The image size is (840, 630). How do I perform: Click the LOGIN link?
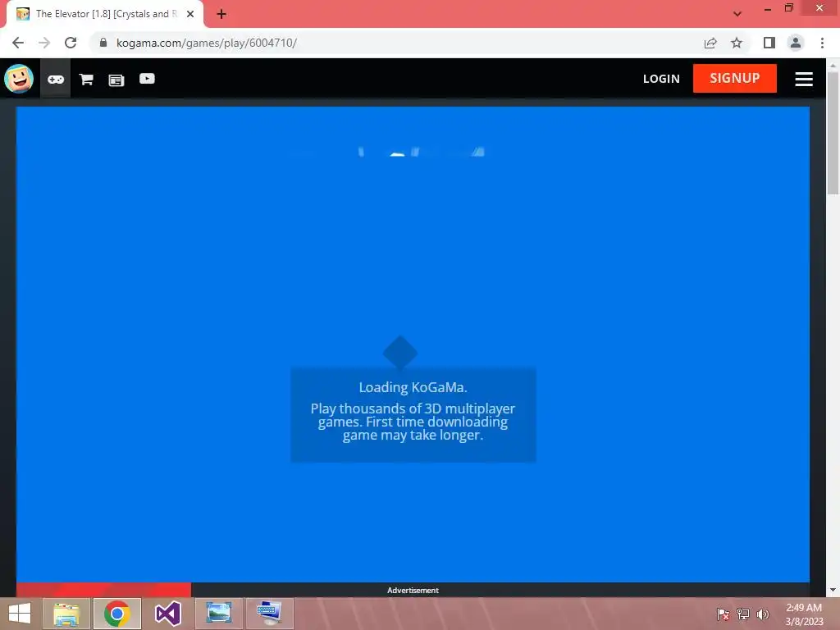point(661,79)
